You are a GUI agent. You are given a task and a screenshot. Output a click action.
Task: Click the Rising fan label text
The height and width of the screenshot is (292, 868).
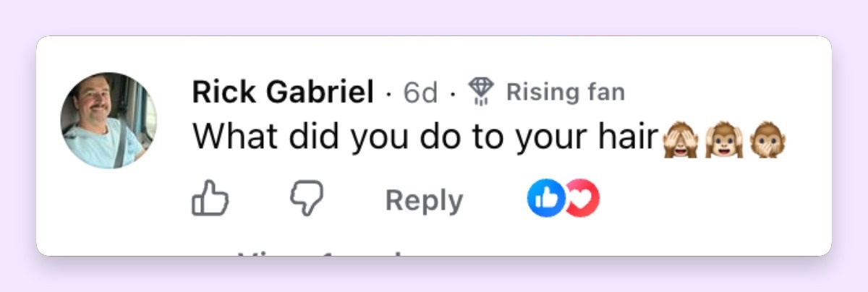565,93
